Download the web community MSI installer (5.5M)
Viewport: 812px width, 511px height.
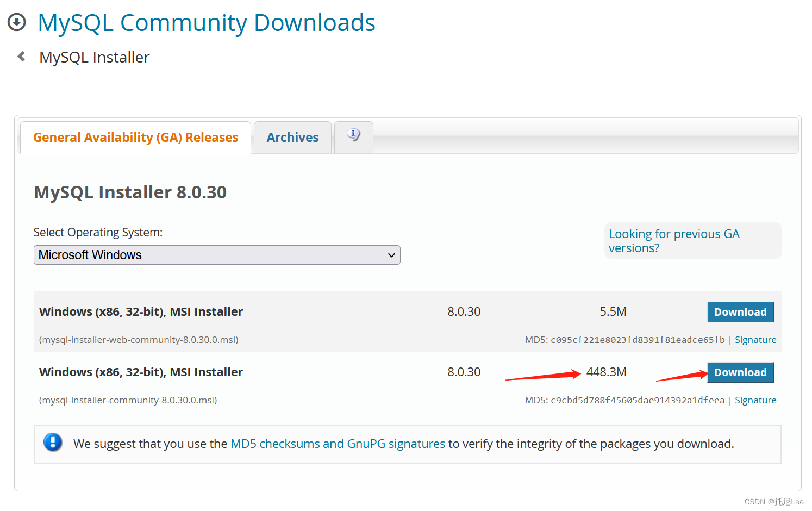tap(740, 311)
